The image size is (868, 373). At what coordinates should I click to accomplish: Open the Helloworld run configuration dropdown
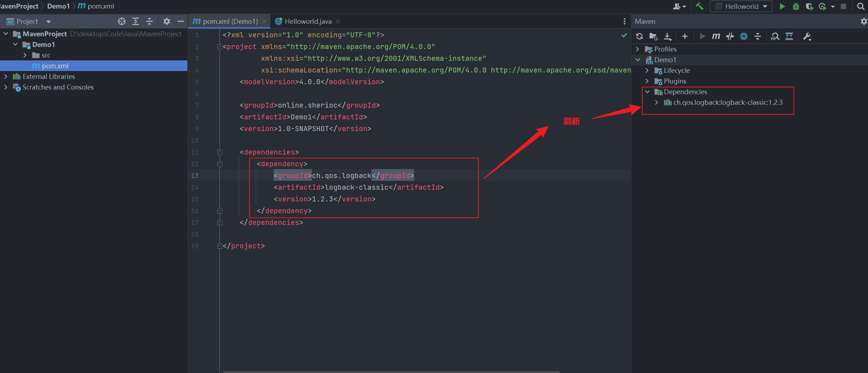tap(741, 6)
